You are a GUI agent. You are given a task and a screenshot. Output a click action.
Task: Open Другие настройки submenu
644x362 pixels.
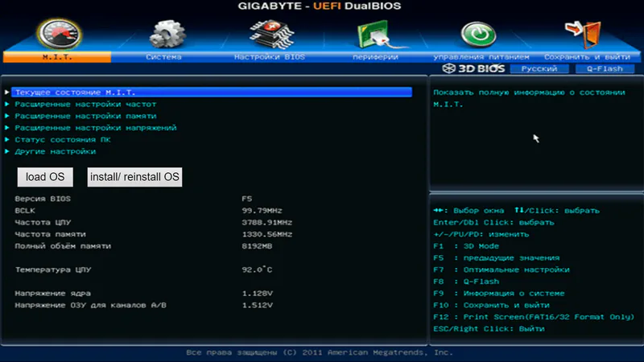56,152
